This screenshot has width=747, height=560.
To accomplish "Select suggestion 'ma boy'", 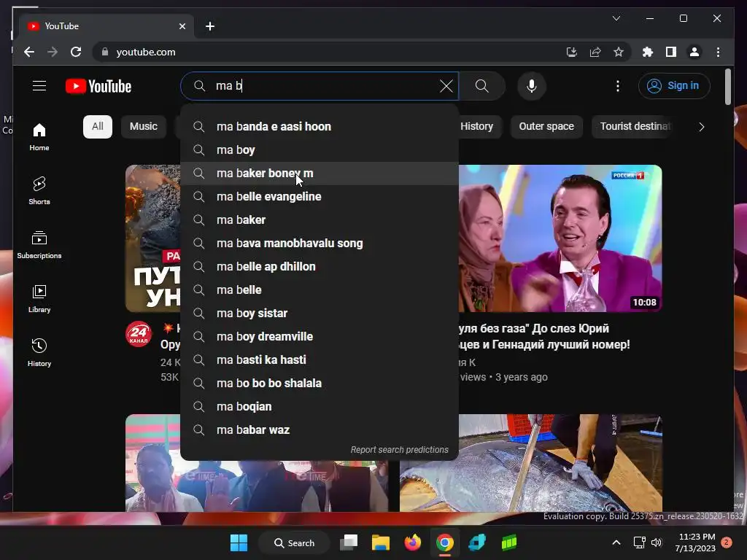I will 320,149.
